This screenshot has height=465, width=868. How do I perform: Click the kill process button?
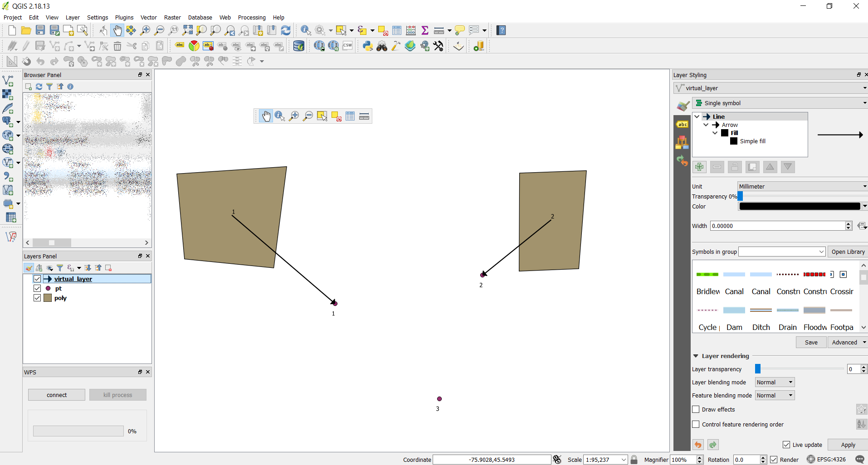(118, 395)
